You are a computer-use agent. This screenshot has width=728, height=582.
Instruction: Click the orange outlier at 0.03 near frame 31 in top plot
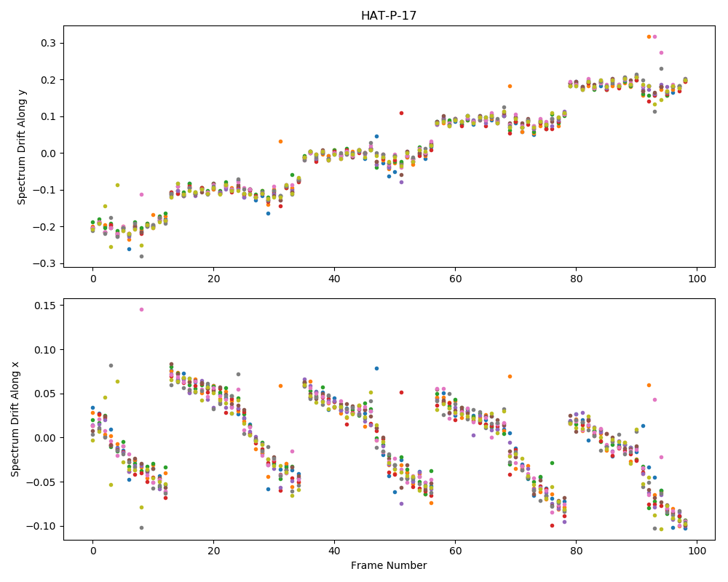(280, 142)
